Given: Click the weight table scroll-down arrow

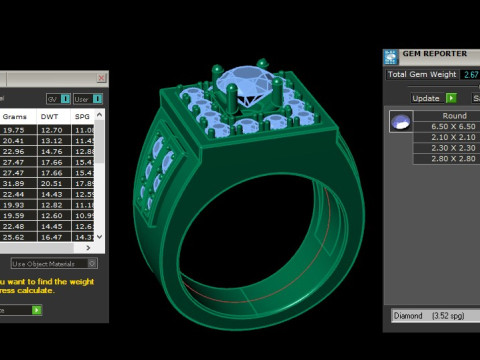Looking at the screenshot, I should coord(99,236).
